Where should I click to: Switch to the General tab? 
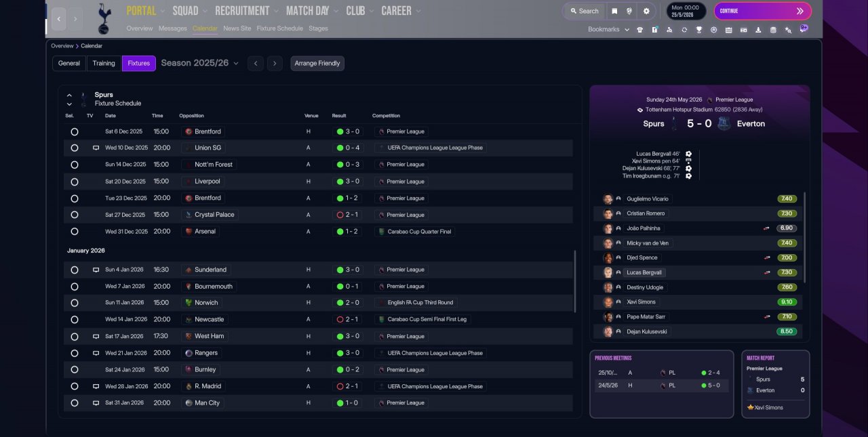point(69,64)
